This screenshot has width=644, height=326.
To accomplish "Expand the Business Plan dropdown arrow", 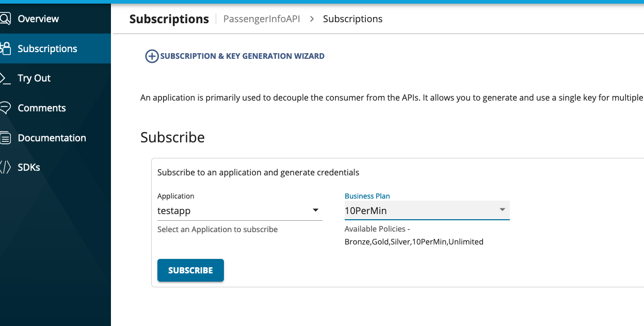I will 502,210.
